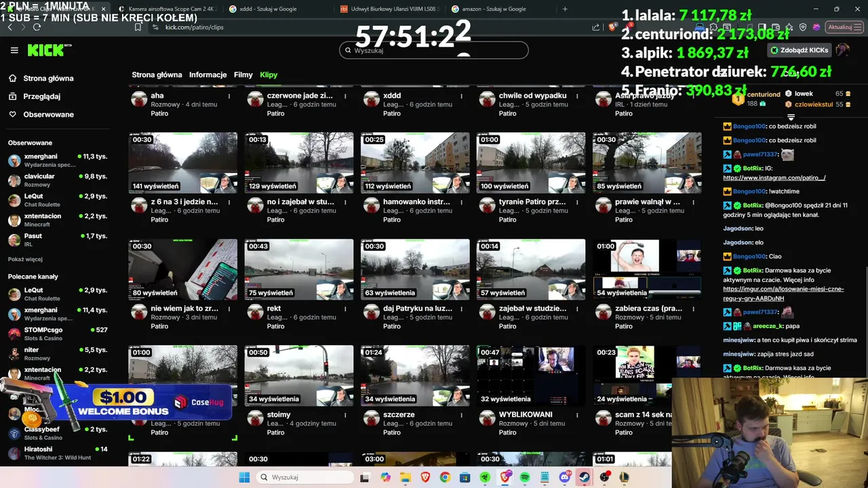Open the imgur.com link in chat
Screen dimensions: 868x488
point(783,293)
